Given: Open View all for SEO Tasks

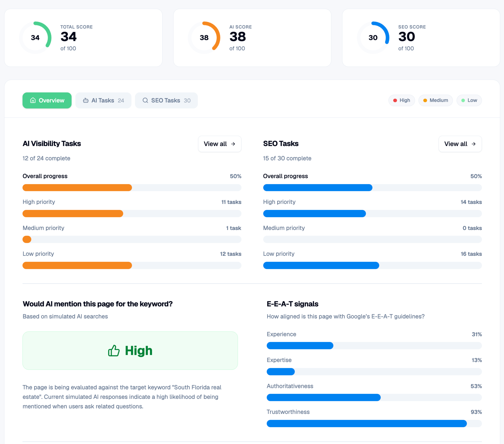Looking at the screenshot, I should pos(460,144).
